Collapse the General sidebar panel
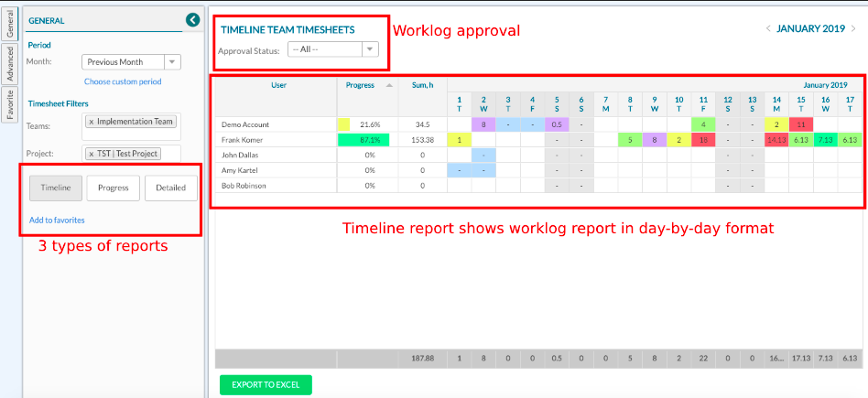Screen dimensions: 868x398 [x=192, y=20]
